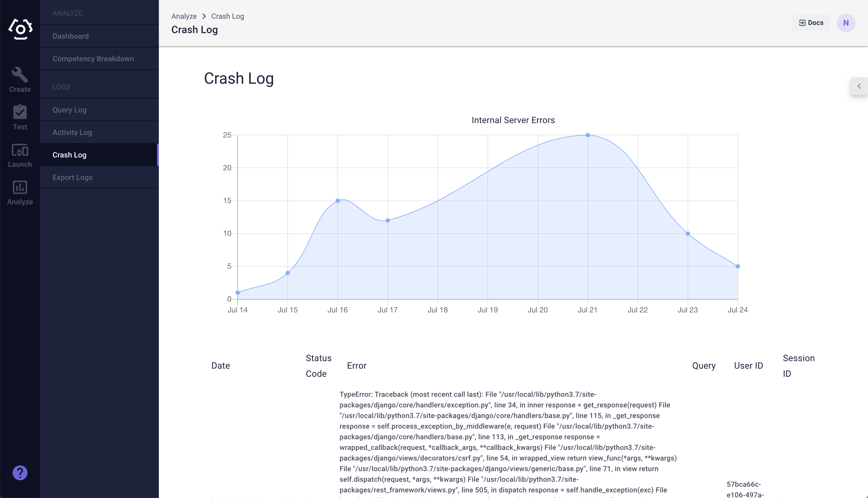
Task: Click the User ID column header
Action: point(749,366)
